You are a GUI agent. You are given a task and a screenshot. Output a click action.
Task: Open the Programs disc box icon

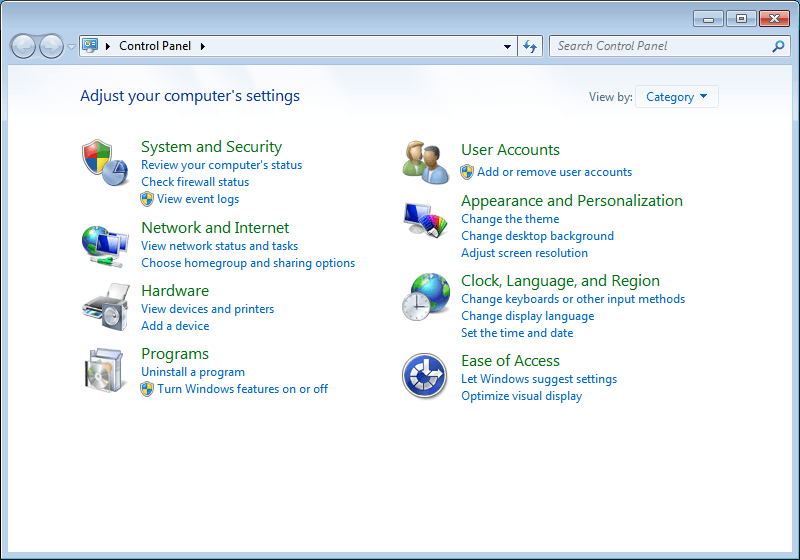(105, 370)
